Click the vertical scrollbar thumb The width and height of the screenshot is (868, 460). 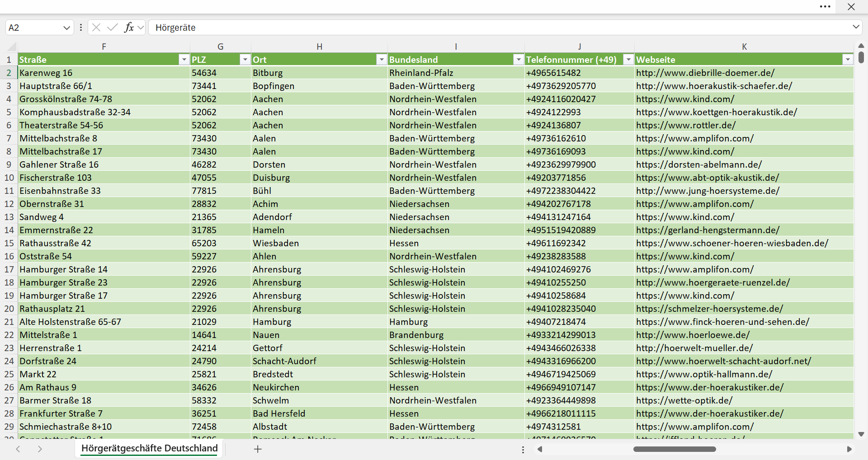tap(861, 57)
